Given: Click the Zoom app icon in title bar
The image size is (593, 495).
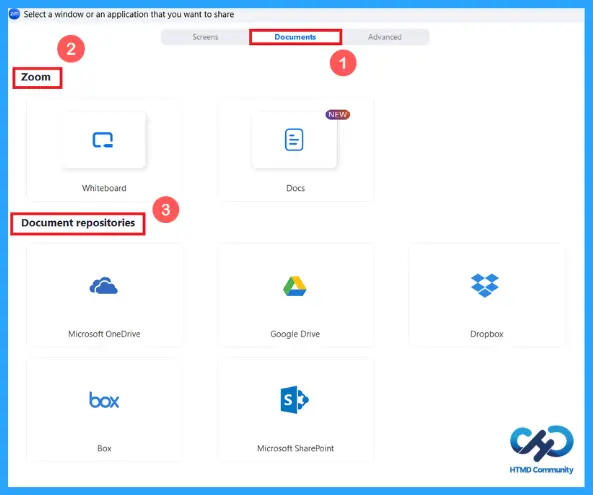Looking at the screenshot, I should coord(14,14).
